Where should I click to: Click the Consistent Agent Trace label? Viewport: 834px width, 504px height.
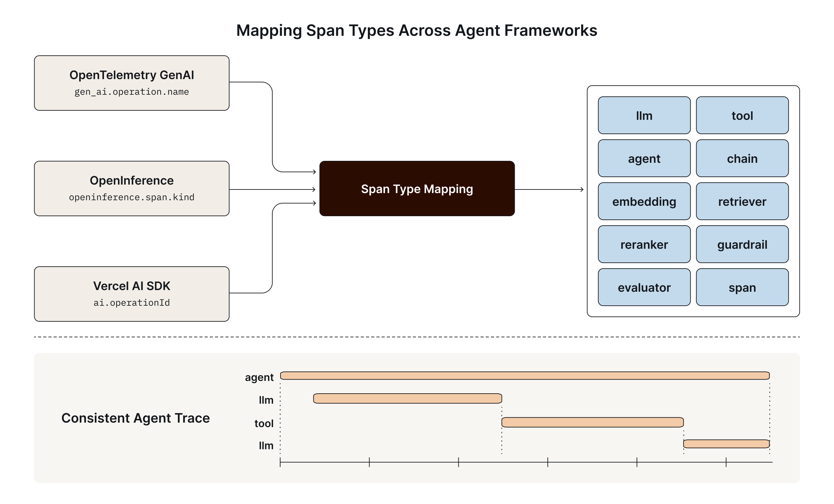136,418
